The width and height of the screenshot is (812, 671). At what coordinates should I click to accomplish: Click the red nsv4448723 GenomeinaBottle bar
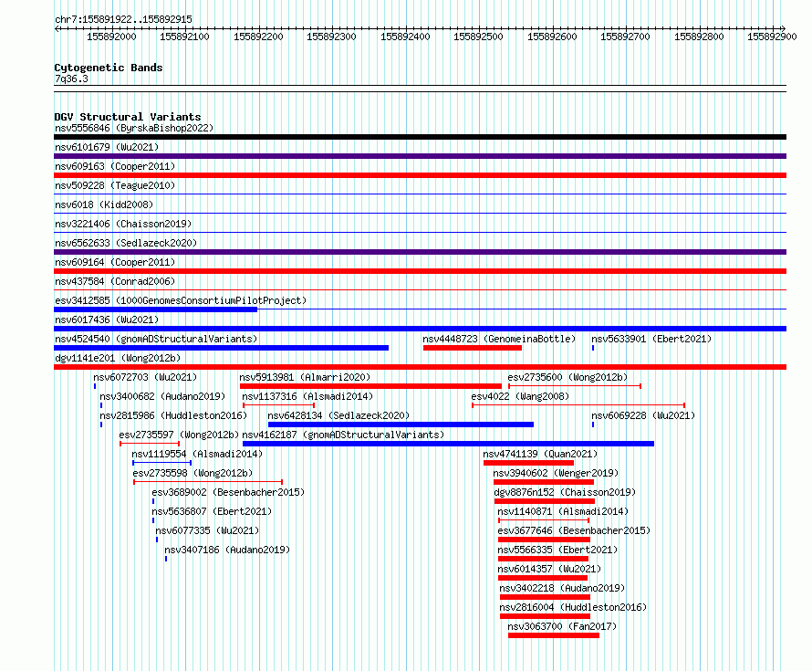[473, 348]
